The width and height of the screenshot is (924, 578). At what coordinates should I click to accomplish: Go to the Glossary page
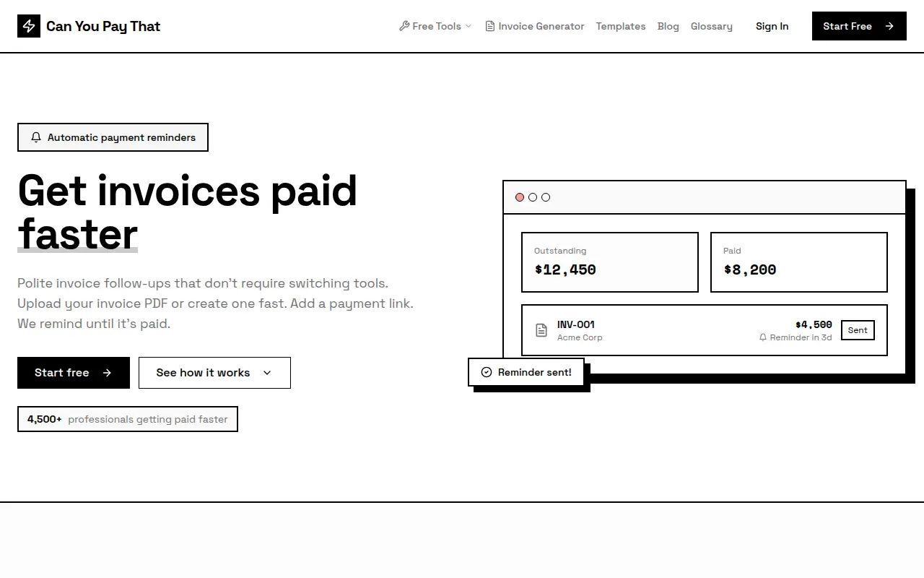click(712, 26)
